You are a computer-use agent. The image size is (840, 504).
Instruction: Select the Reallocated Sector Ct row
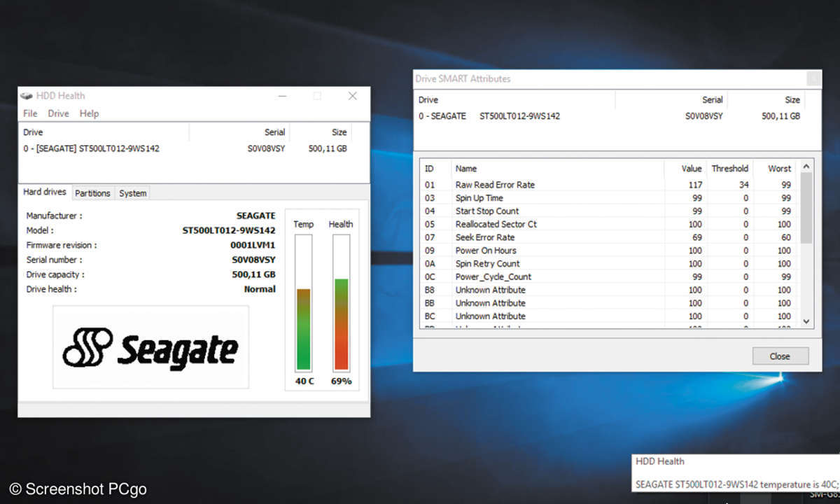[609, 224]
